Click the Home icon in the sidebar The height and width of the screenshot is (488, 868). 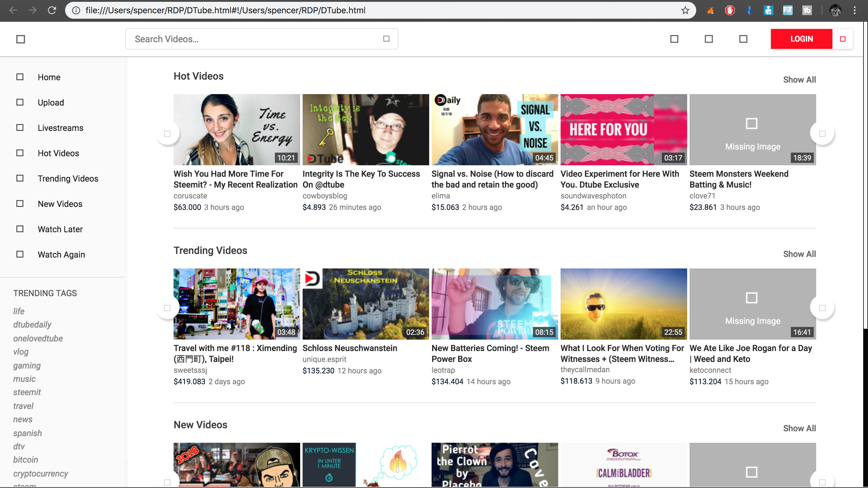click(x=20, y=77)
